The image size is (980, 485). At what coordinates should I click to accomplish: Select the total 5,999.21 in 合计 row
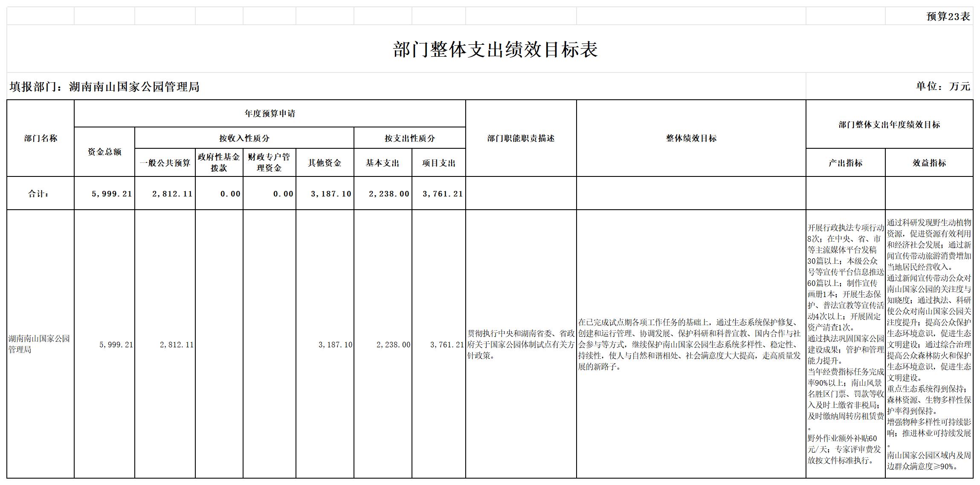[x=111, y=194]
